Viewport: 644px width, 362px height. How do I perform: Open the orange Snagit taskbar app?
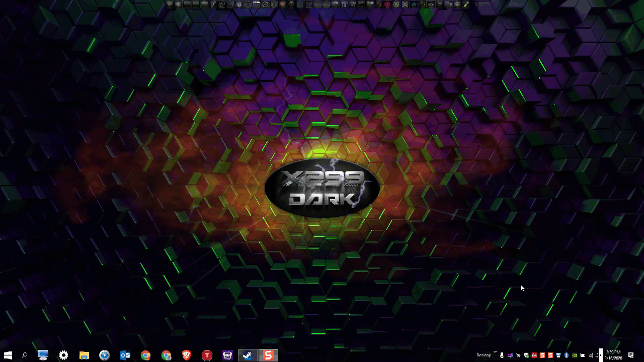268,355
